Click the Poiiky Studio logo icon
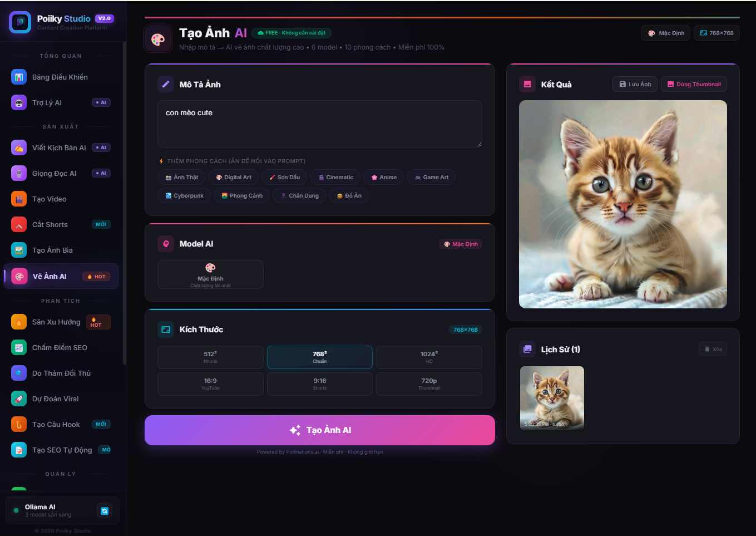756x536 pixels. pos(21,22)
